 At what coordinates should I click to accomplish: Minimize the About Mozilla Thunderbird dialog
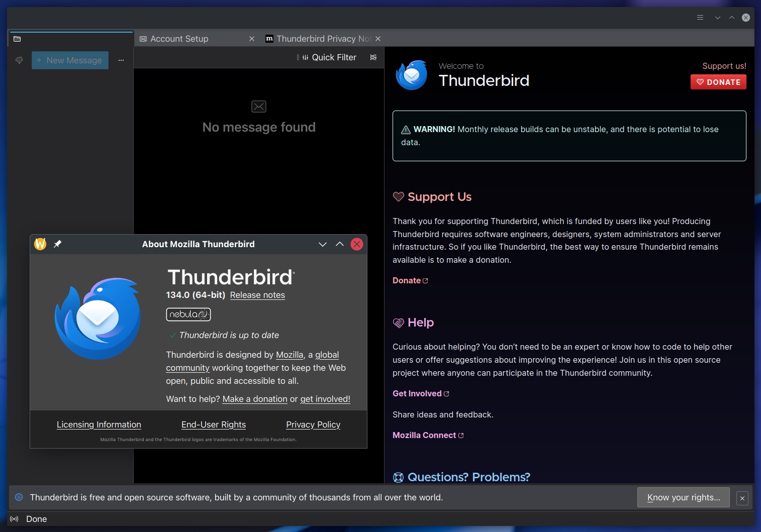pos(323,244)
